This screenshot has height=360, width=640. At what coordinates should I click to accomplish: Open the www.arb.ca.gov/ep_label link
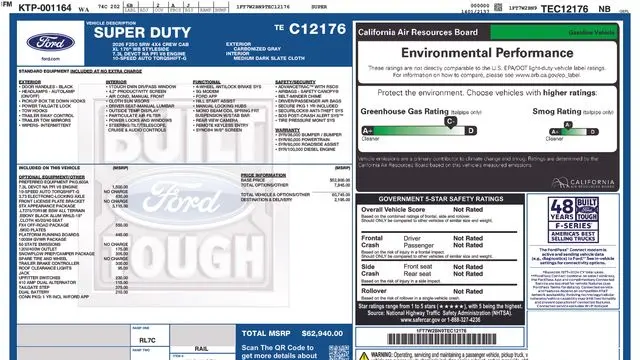click(x=547, y=75)
